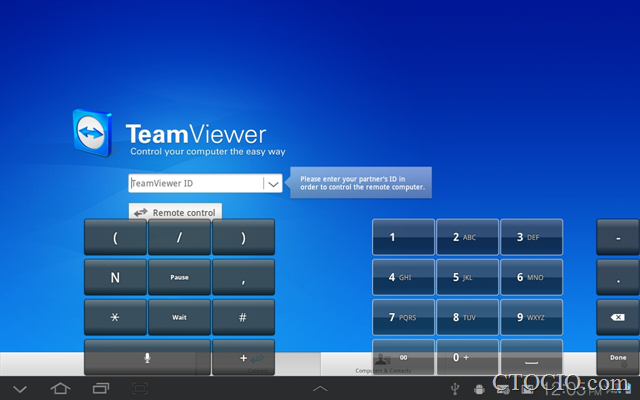Tap the 2 ABC key
Screen dimensions: 640x400
click(x=467, y=237)
